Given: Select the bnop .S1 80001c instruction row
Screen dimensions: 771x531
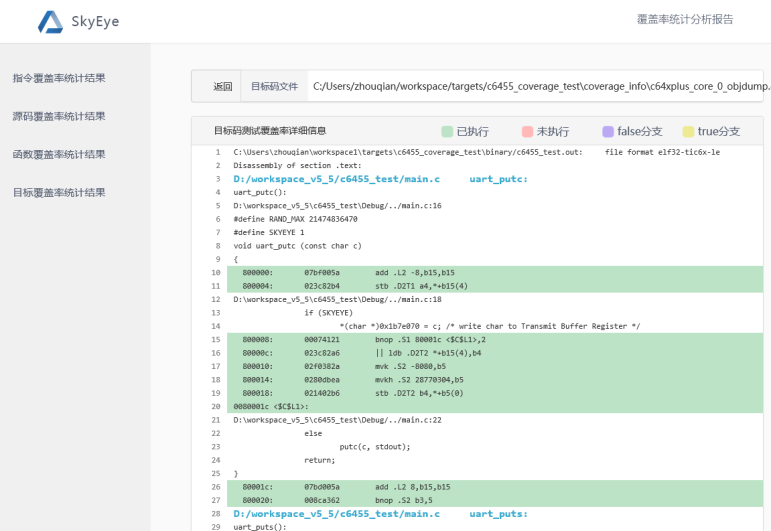Looking at the screenshot, I should click(x=495, y=340).
